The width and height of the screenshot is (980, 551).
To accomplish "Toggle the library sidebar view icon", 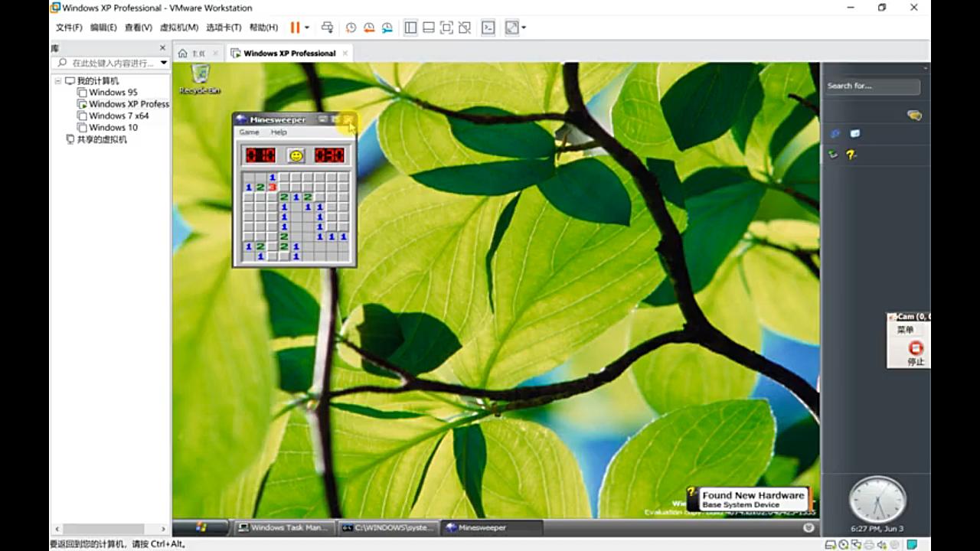I will pos(410,28).
